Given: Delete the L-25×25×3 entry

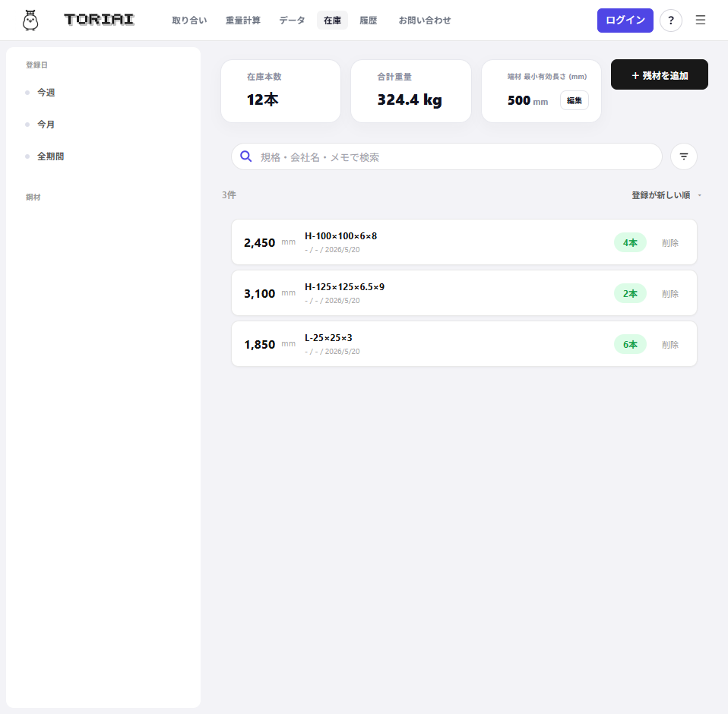Looking at the screenshot, I should pos(670,345).
